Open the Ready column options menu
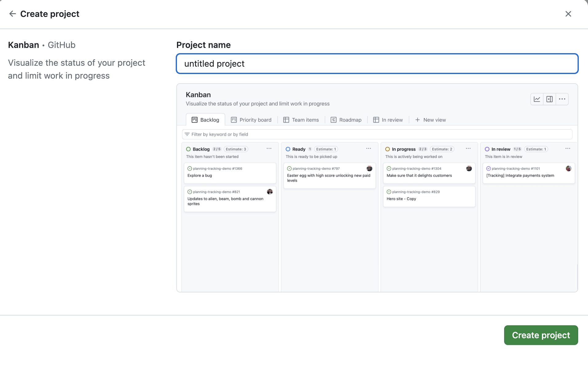Image resolution: width=588 pixels, height=368 pixels. click(368, 149)
